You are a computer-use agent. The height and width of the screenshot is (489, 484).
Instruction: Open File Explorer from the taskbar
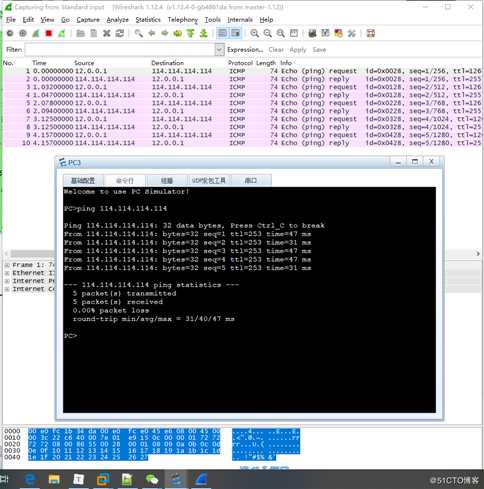click(x=54, y=480)
